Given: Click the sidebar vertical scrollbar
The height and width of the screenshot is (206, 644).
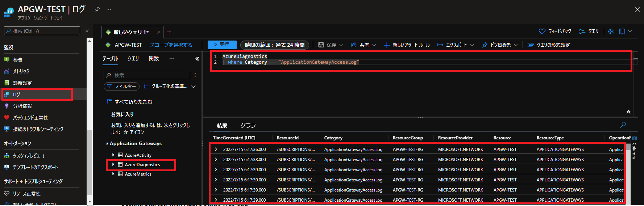Looking at the screenshot, I should click(90, 162).
